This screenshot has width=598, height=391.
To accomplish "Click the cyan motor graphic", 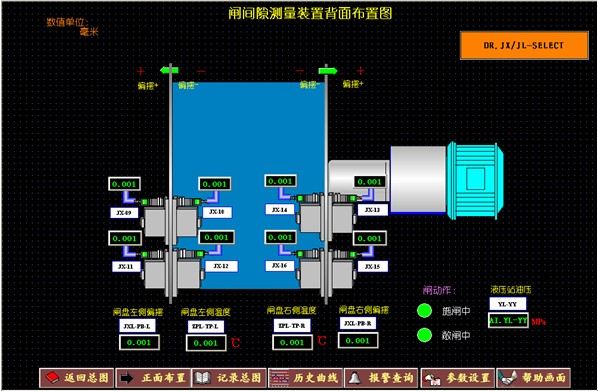I will coord(475,180).
